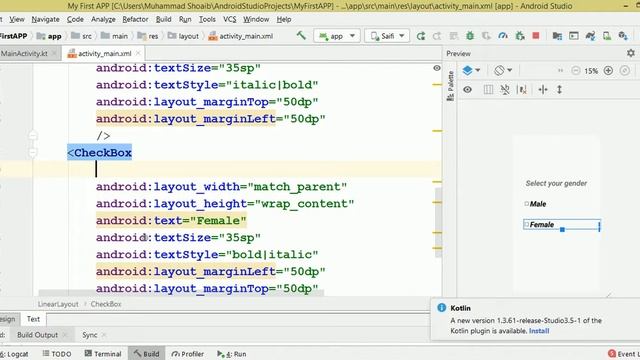Open the Run menu
The height and width of the screenshot is (360, 640).
[x=185, y=19]
